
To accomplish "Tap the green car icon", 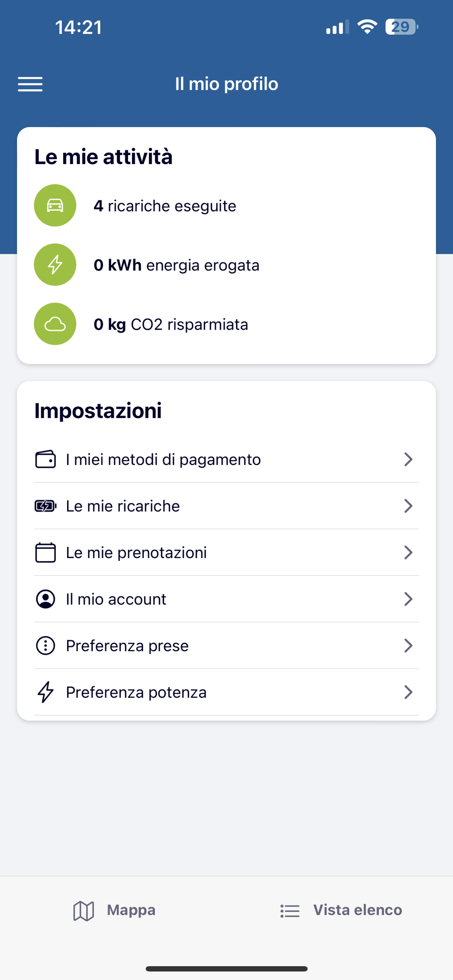I will (55, 205).
